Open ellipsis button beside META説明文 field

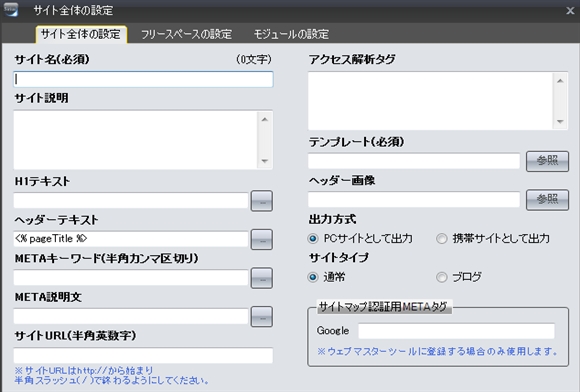tap(262, 317)
